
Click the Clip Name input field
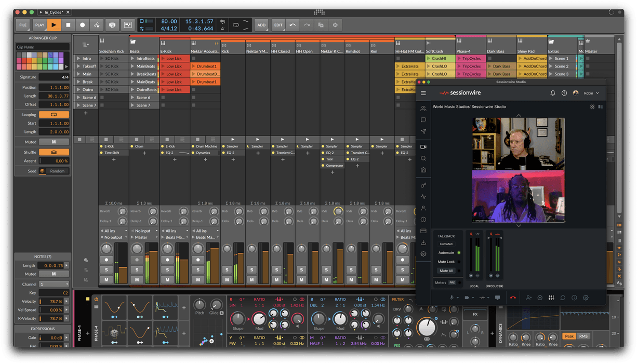[x=42, y=47]
